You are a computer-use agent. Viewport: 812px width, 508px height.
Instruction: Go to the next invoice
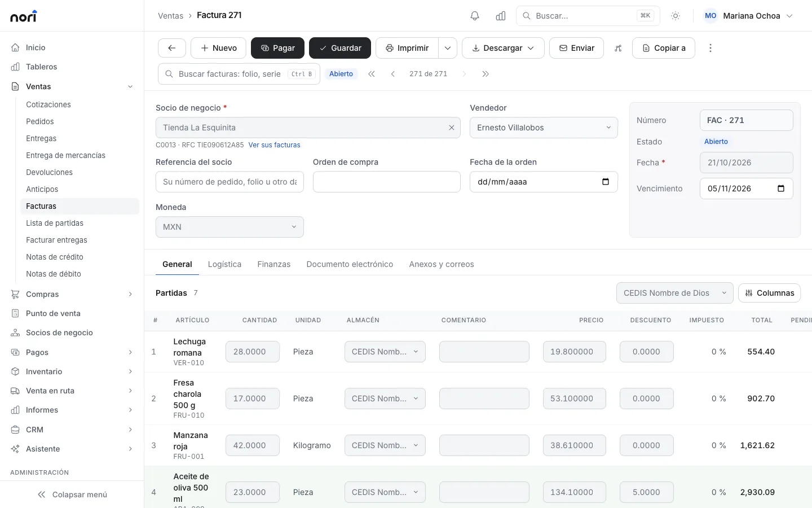(464, 74)
